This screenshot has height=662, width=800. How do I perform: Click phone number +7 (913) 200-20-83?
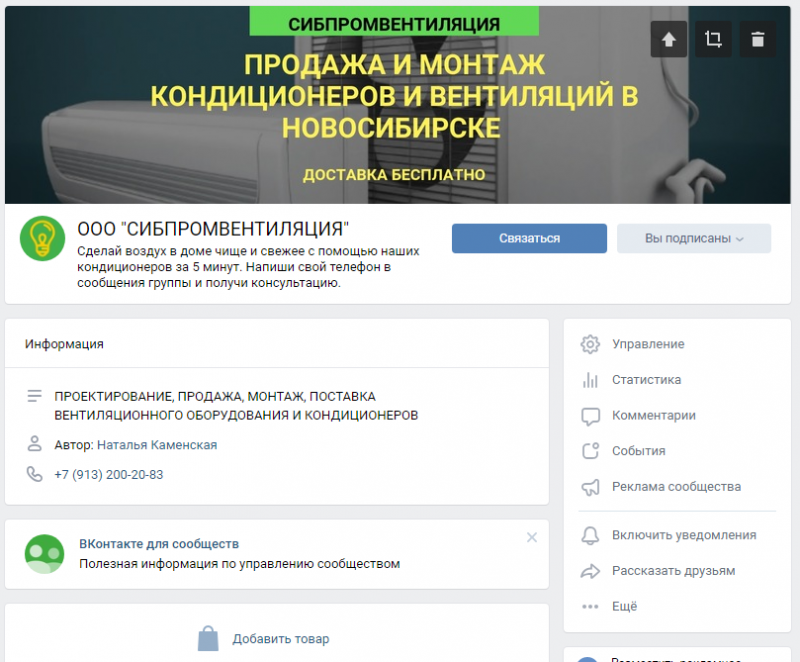(x=109, y=475)
